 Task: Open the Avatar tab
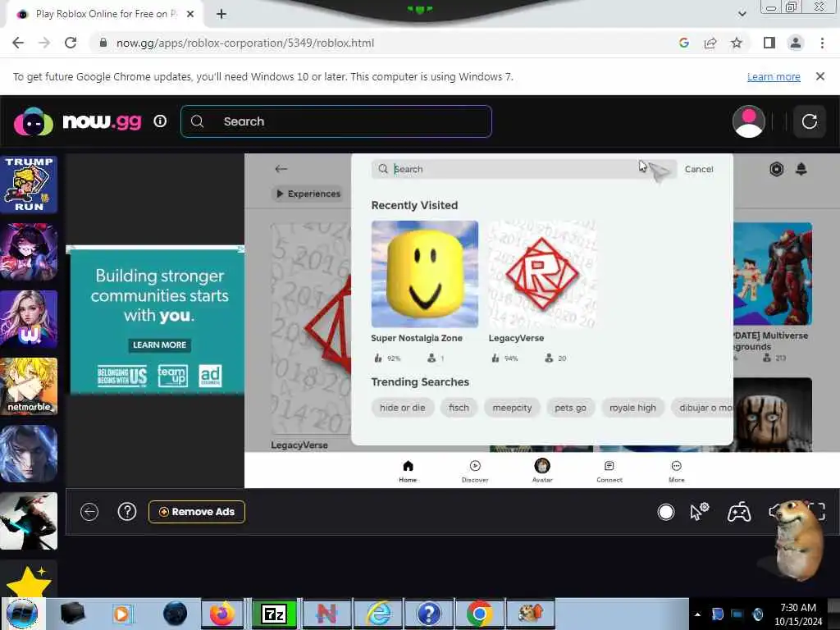542,471
